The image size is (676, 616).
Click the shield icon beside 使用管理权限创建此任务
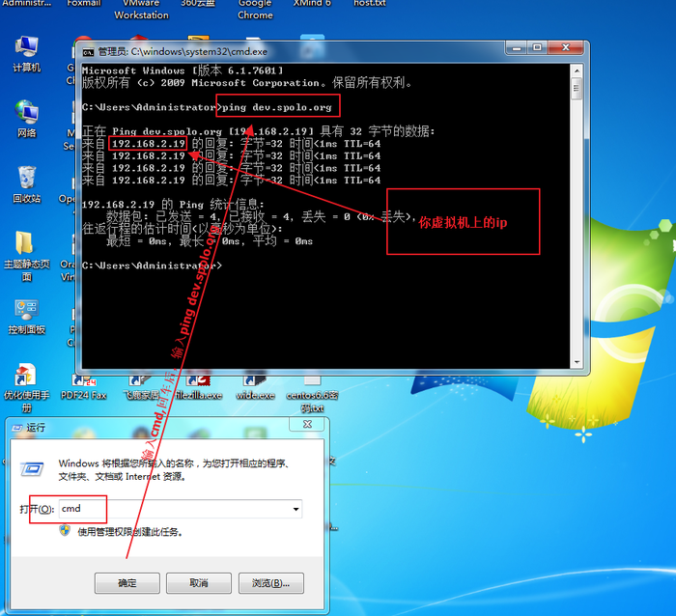(x=65, y=530)
